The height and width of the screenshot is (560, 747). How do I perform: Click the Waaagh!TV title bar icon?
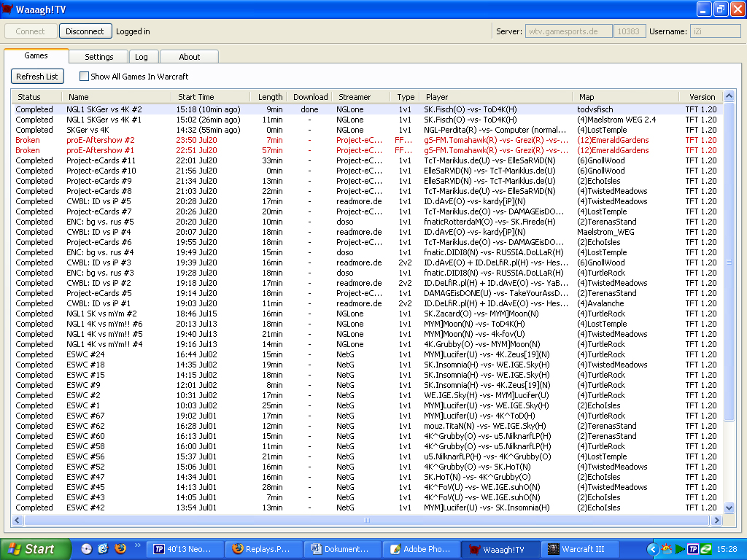point(7,9)
